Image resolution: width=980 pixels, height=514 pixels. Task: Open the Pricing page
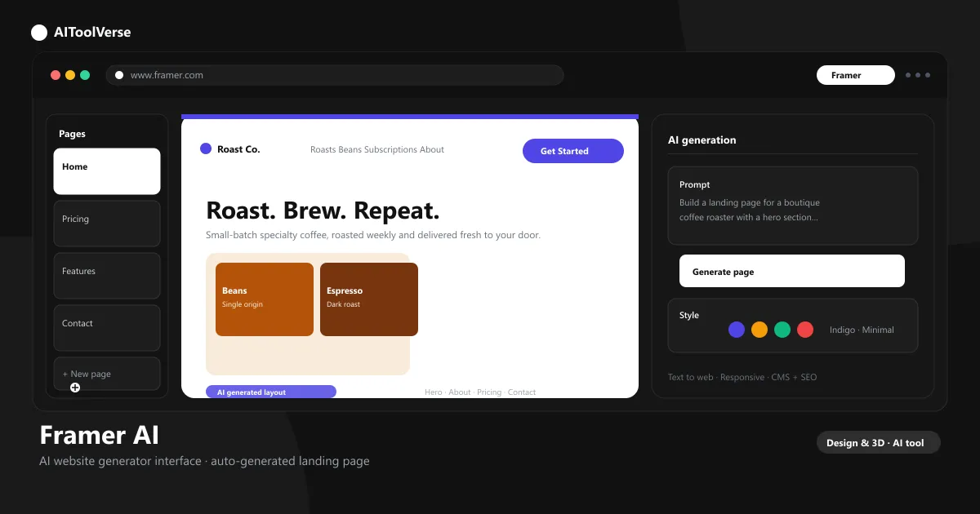[x=107, y=224]
